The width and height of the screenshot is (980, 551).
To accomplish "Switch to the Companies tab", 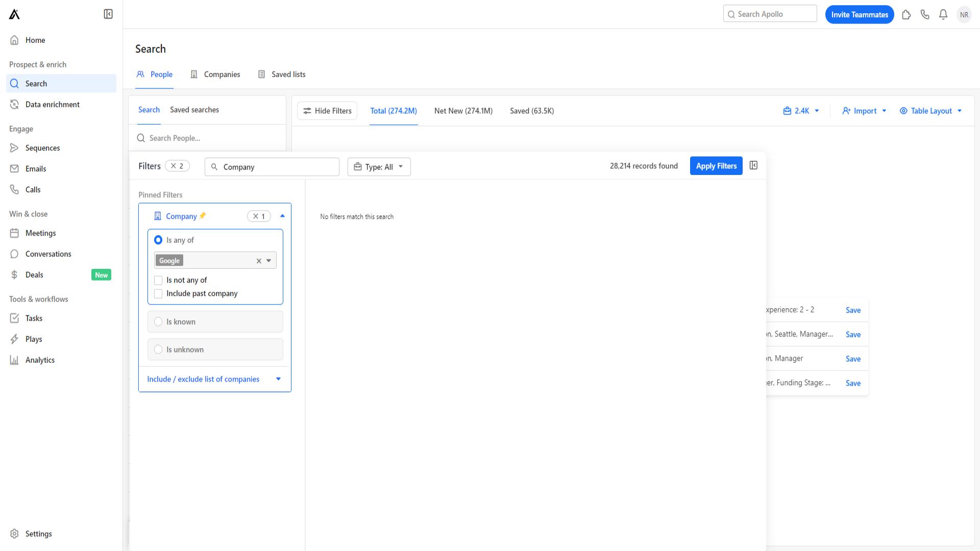I will point(222,74).
